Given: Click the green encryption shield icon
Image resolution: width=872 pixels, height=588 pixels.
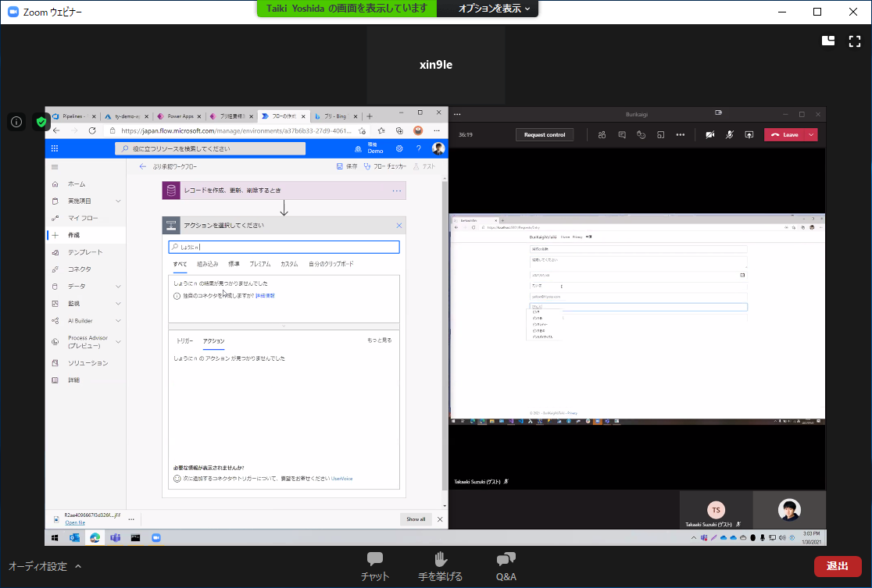Looking at the screenshot, I should coord(41,122).
